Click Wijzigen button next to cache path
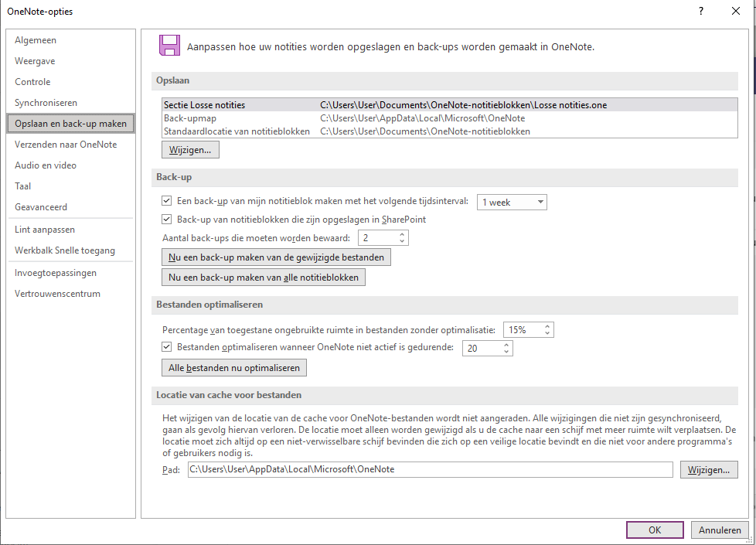 (x=709, y=470)
